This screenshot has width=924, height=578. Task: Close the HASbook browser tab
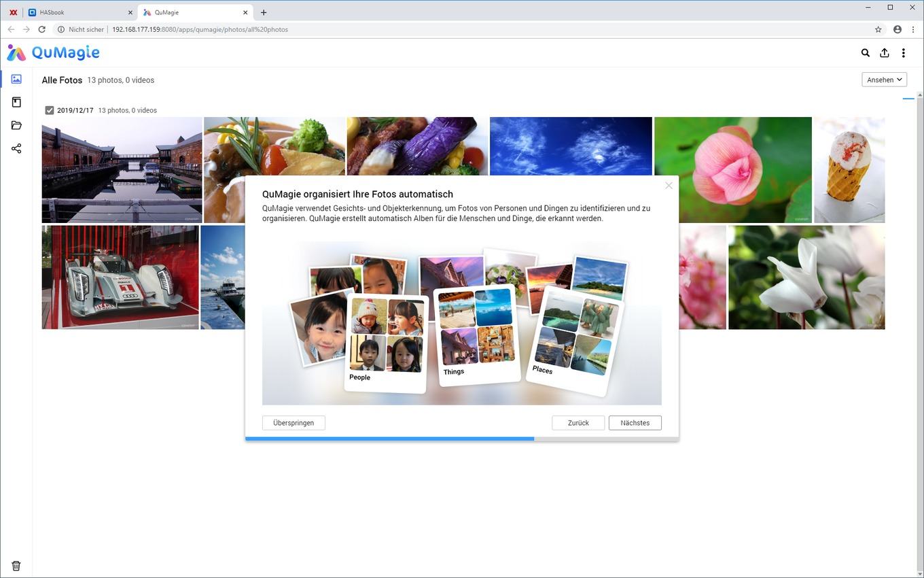pos(130,12)
